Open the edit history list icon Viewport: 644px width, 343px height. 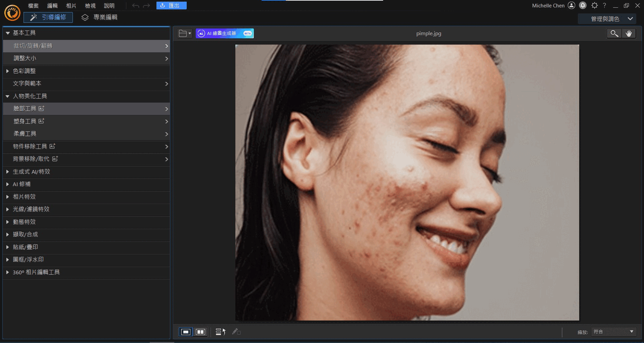(220, 332)
